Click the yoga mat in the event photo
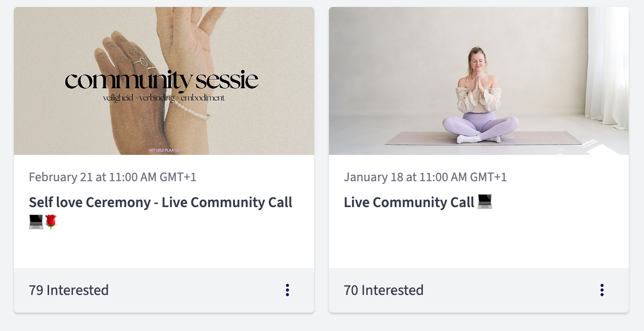Screen dimensions: 644x331 point(537,138)
